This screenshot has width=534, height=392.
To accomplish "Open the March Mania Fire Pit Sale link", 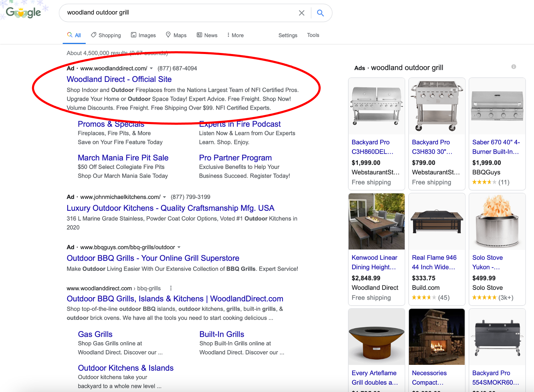I will click(123, 158).
